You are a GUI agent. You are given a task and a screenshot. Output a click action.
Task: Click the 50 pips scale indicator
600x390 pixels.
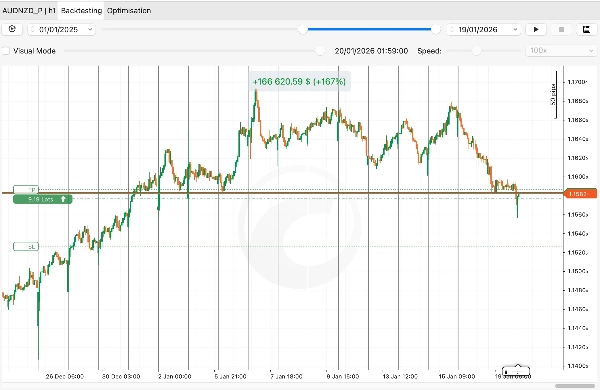(x=553, y=95)
